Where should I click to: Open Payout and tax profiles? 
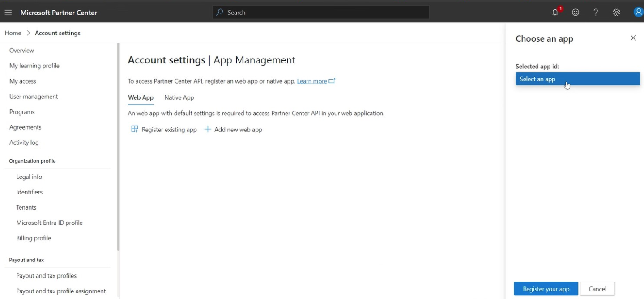click(47, 275)
